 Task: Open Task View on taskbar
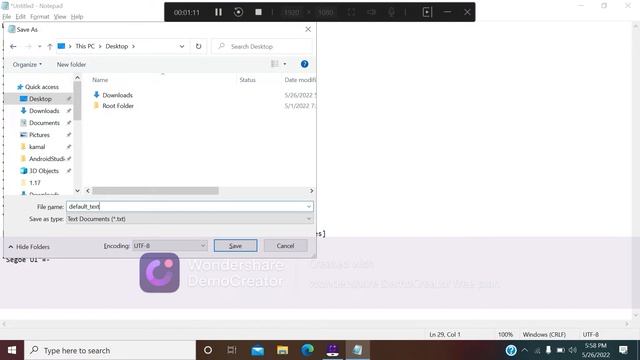click(x=232, y=350)
